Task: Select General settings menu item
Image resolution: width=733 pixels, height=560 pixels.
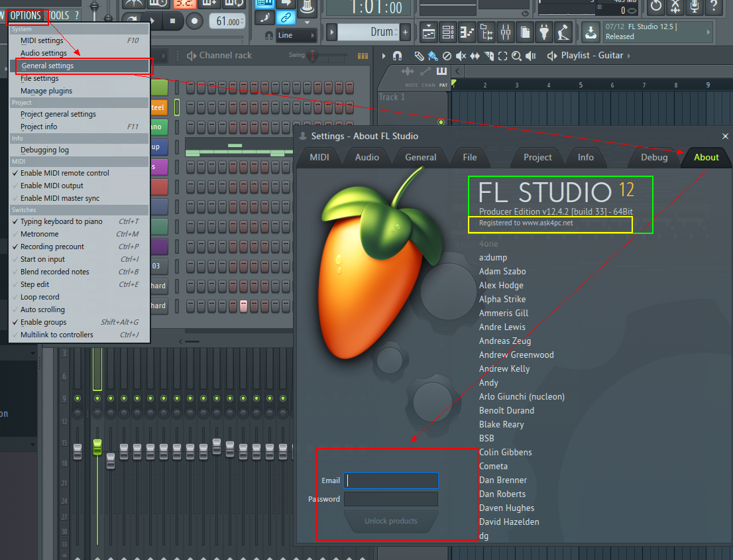Action: pyautogui.click(x=80, y=66)
